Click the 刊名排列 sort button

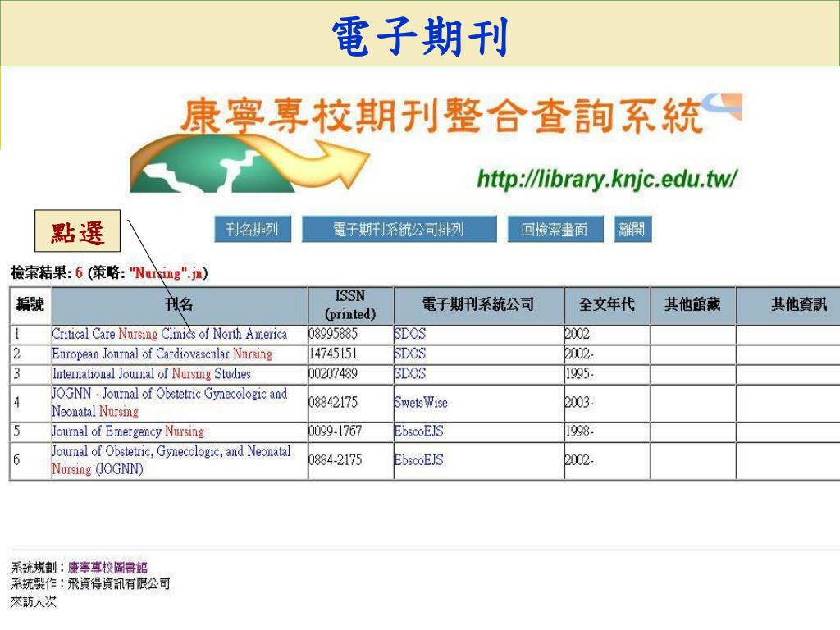[x=253, y=230]
